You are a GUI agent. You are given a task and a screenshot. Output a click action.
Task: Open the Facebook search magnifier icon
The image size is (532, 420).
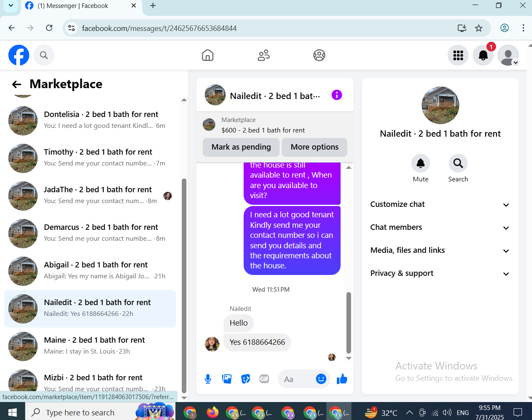coord(44,55)
